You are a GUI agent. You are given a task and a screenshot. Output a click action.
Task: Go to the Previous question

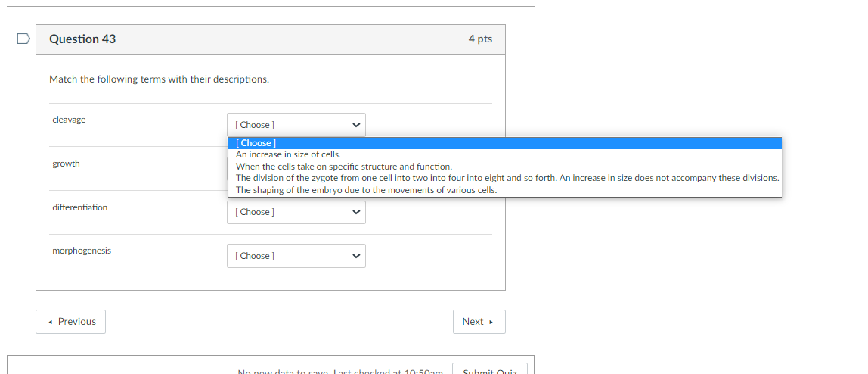coord(71,322)
